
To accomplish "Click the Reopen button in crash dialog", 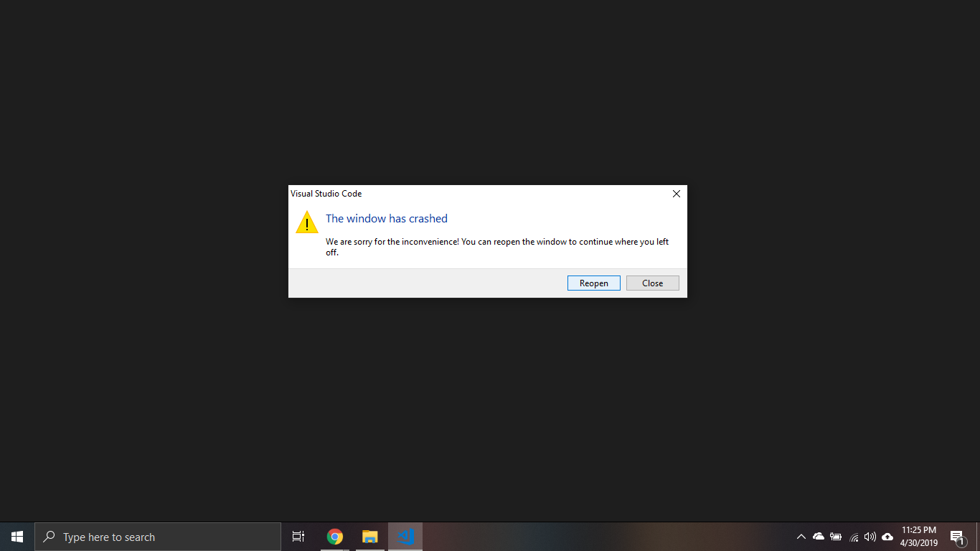I will pos(594,283).
